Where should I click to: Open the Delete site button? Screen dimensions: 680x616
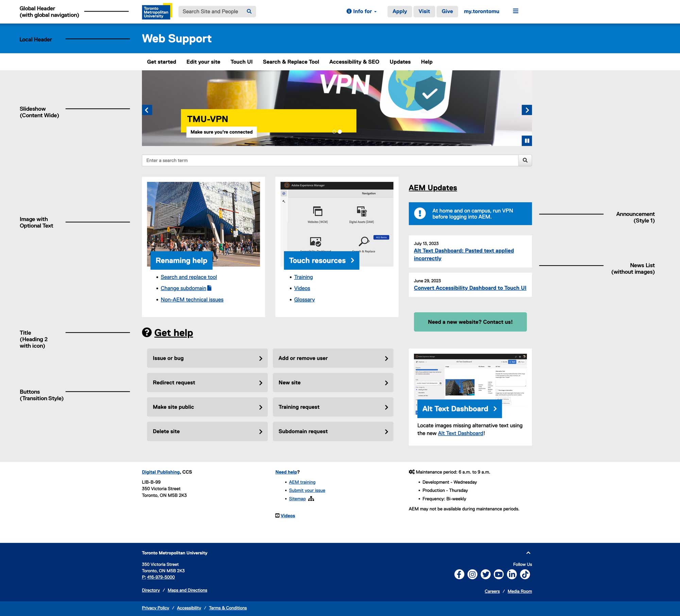pos(207,432)
